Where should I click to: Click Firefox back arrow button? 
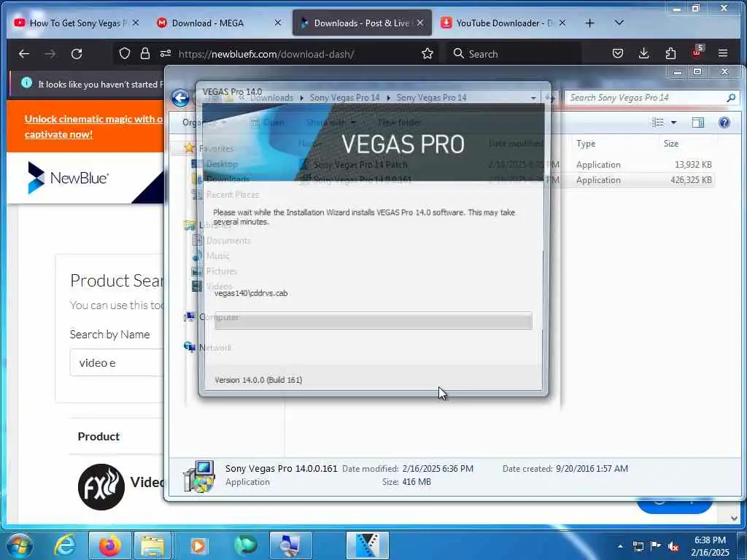tap(24, 54)
